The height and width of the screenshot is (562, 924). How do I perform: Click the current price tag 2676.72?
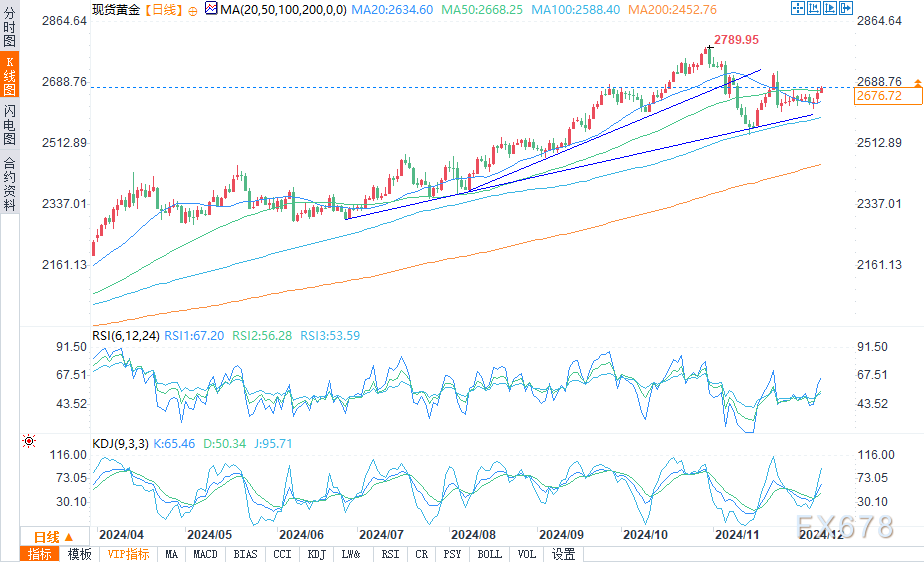coord(888,96)
